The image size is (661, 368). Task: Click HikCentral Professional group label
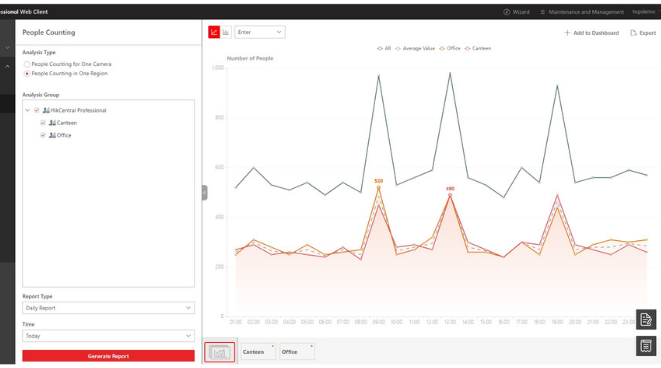click(x=78, y=110)
